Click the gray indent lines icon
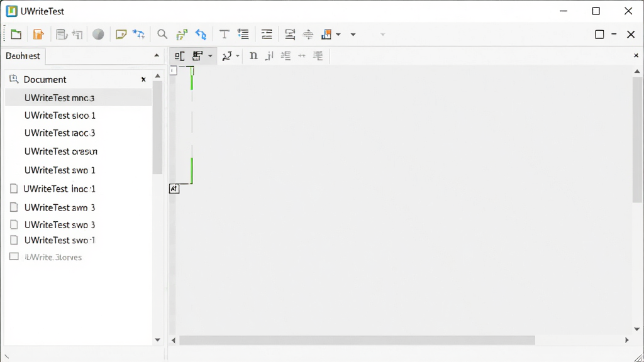The height and width of the screenshot is (362, 644). tap(286, 56)
